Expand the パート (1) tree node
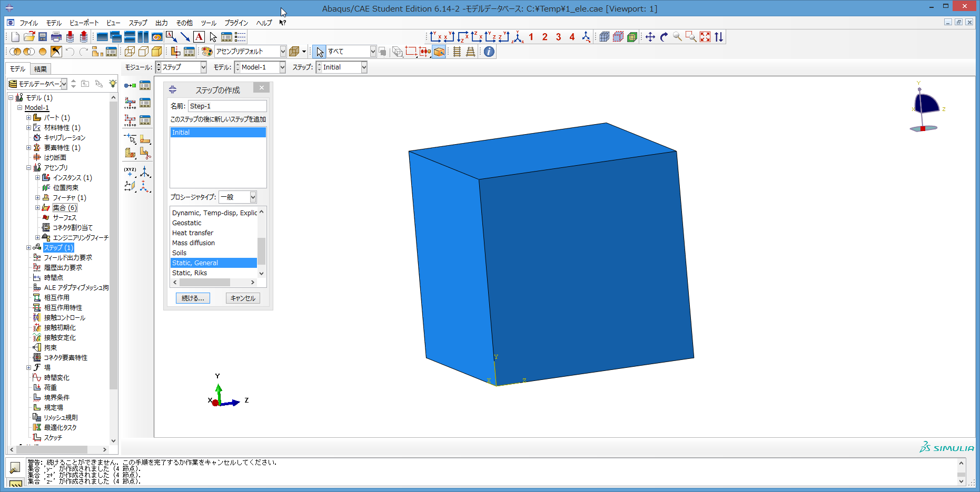 click(x=28, y=118)
